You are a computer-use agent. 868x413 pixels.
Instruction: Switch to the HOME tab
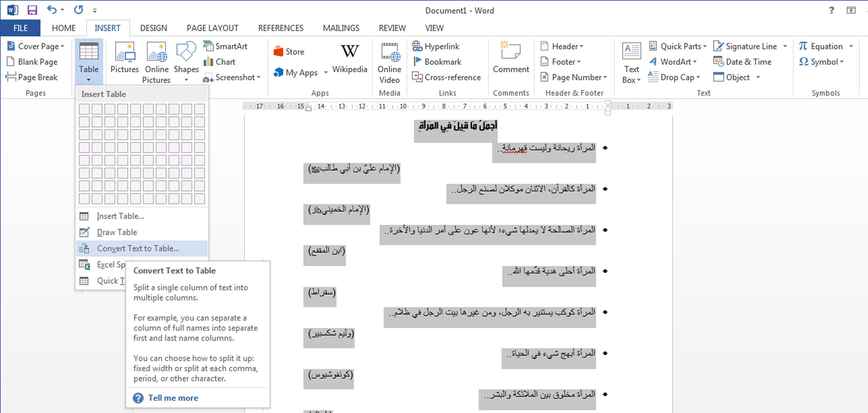[x=63, y=28]
